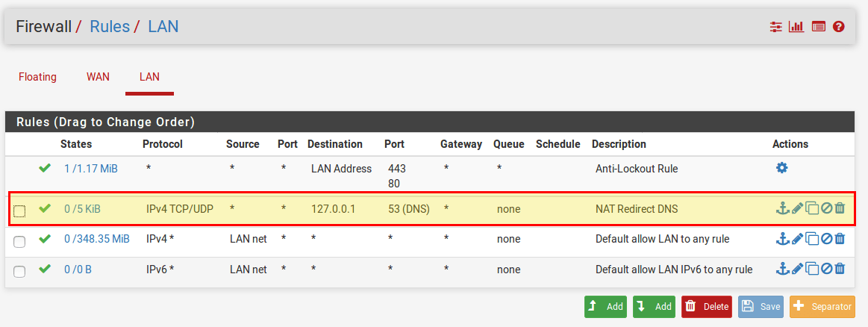The height and width of the screenshot is (327, 868).
Task: Click the red Delete button
Action: 706,306
